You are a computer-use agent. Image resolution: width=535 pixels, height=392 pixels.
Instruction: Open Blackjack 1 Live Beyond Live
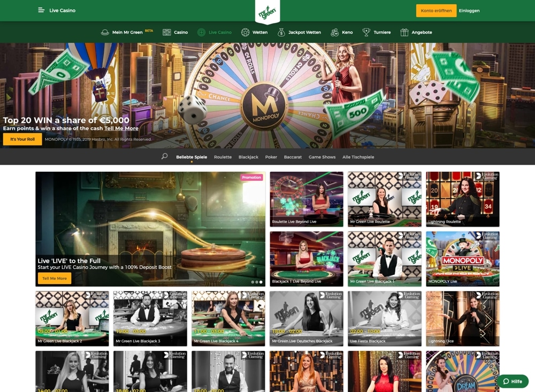307,259
